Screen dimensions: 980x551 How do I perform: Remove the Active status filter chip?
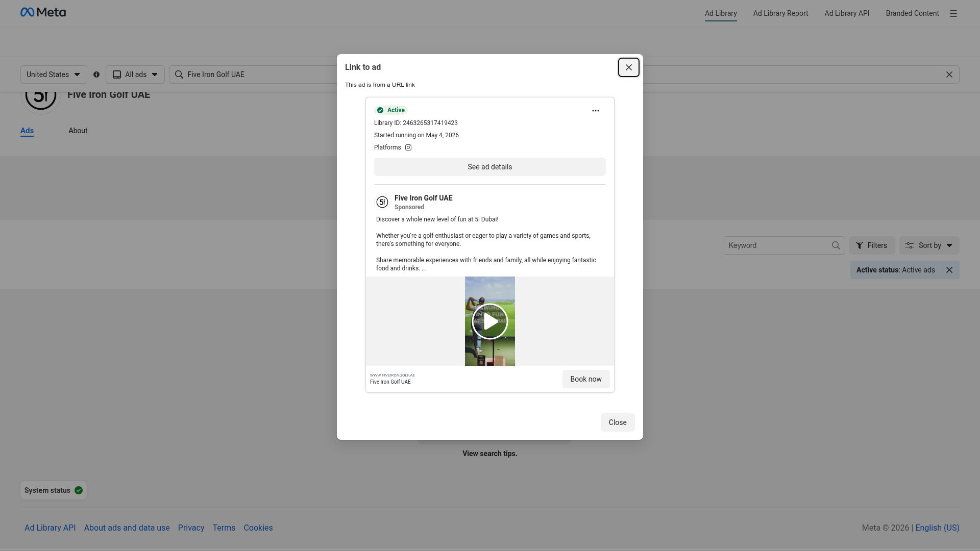pyautogui.click(x=949, y=270)
